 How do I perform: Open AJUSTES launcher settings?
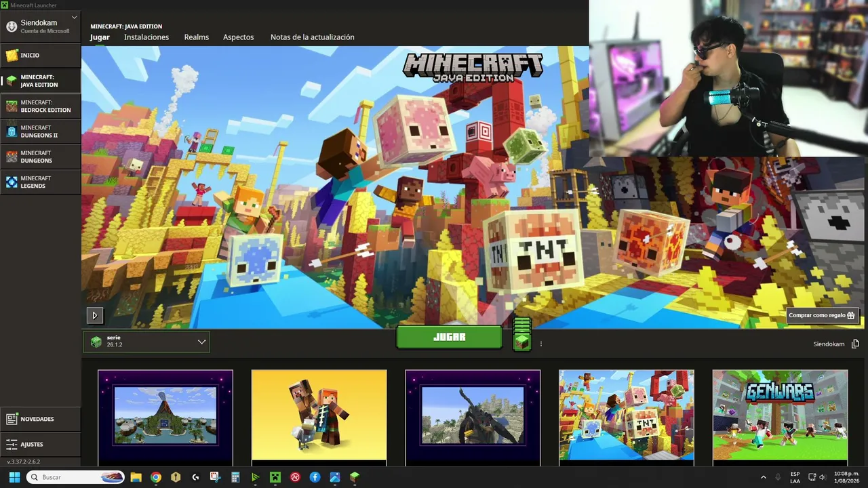point(40,444)
